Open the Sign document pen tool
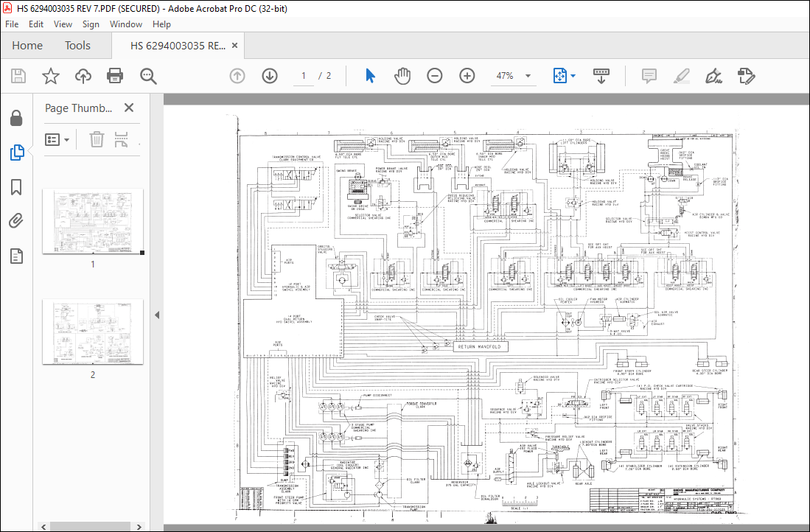 coord(714,76)
